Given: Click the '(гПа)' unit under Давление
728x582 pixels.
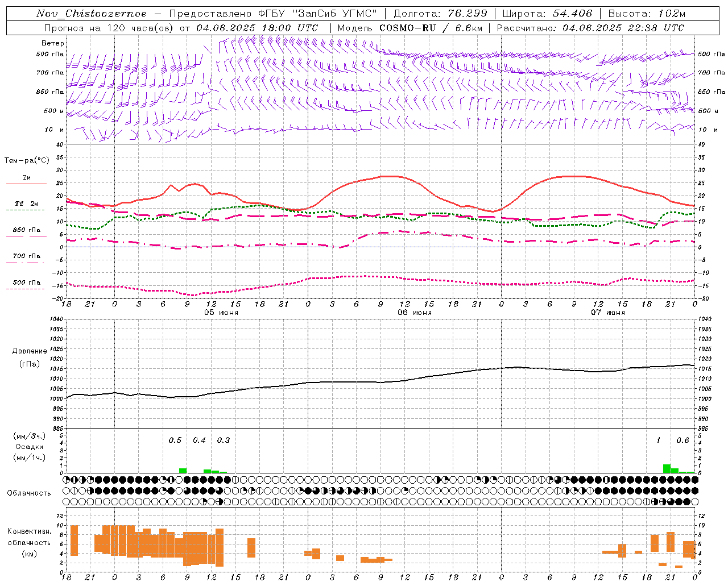Looking at the screenshot, I should click(30, 364).
